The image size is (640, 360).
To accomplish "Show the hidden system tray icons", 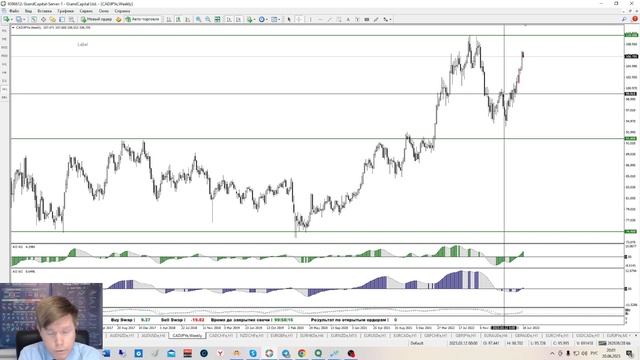I will (552, 353).
